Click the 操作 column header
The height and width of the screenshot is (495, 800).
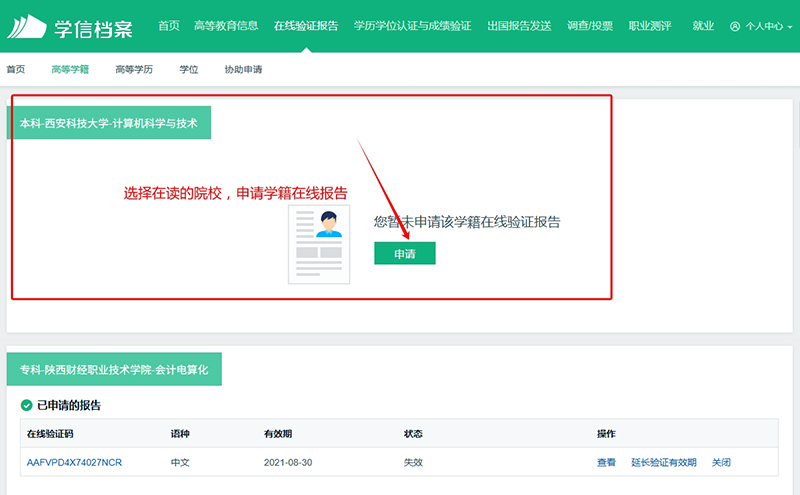pyautogui.click(x=606, y=434)
